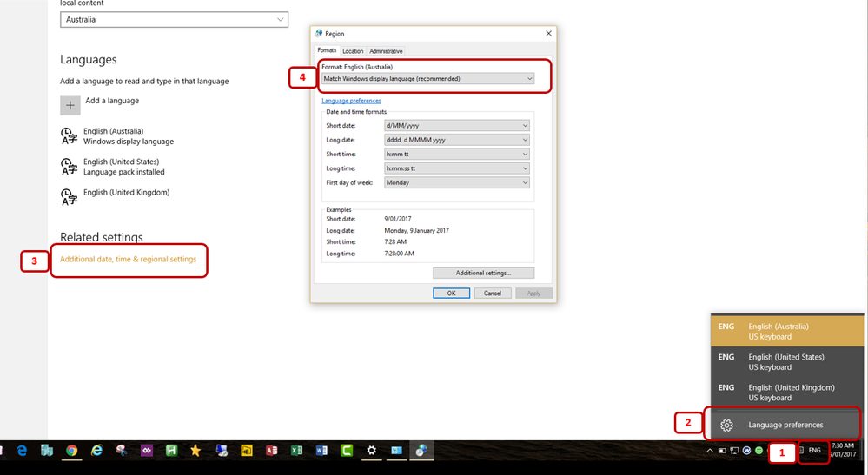Open the First day of week dropdown
Viewport: 868px width, 475px height.
click(457, 182)
